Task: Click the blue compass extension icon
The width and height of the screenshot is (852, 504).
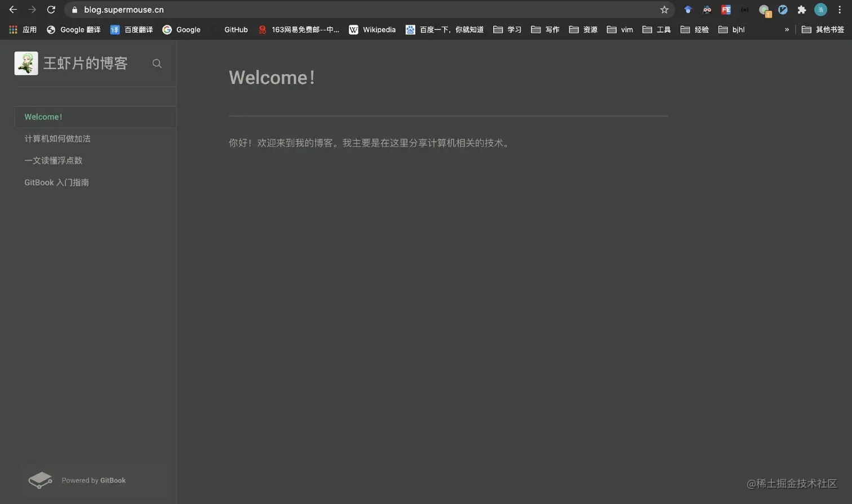Action: point(783,10)
